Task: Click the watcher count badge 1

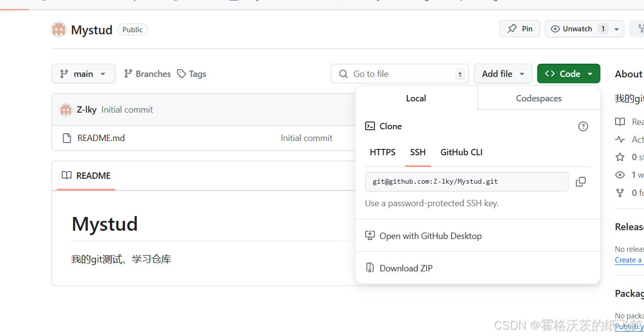Action: pos(603,29)
